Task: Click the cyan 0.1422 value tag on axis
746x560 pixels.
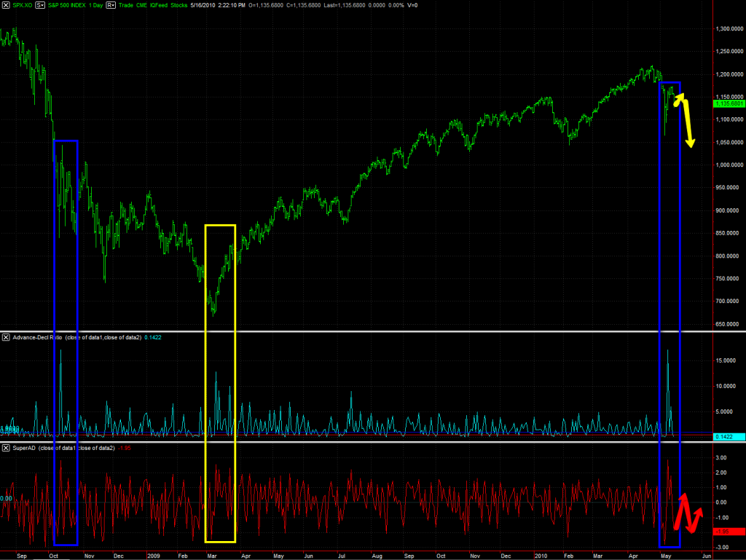Action: click(729, 436)
